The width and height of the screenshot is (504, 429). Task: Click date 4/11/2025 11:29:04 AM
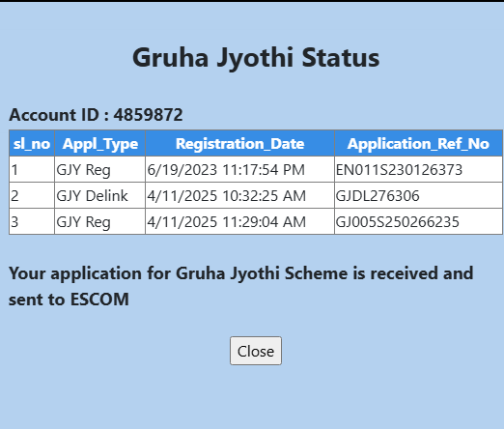227,221
